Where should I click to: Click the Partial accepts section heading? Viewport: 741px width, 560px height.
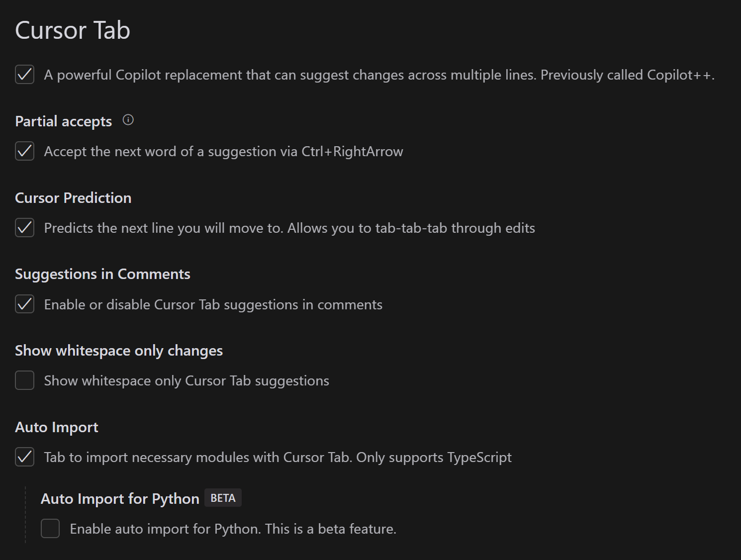click(x=64, y=121)
